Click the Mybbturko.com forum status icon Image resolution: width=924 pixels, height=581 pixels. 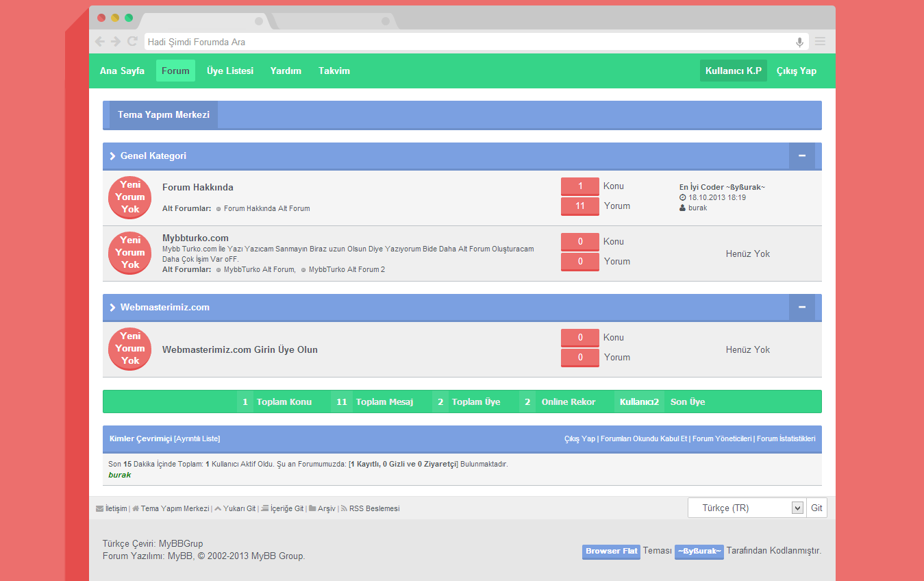130,253
